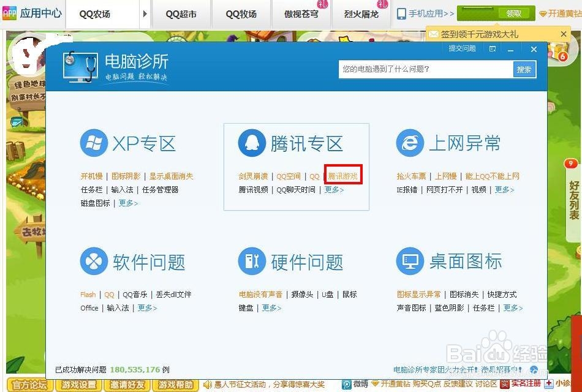Image resolution: width=582 pixels, height=392 pixels.
Task: Click the feedback icon next to 提交问题
Action: 493,48
